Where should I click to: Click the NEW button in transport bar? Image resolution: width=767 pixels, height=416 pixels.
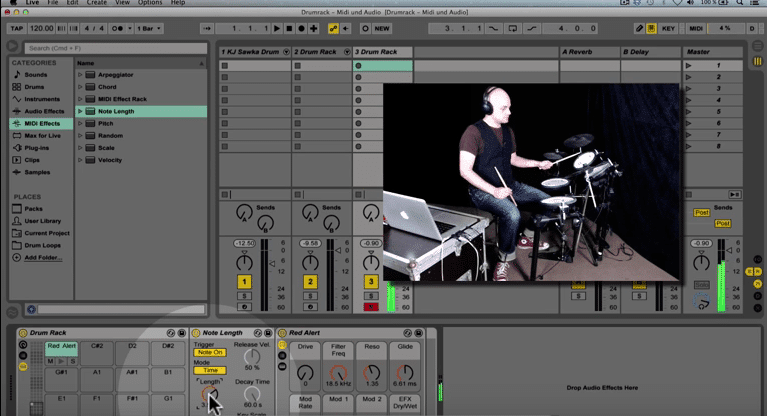(x=382, y=28)
